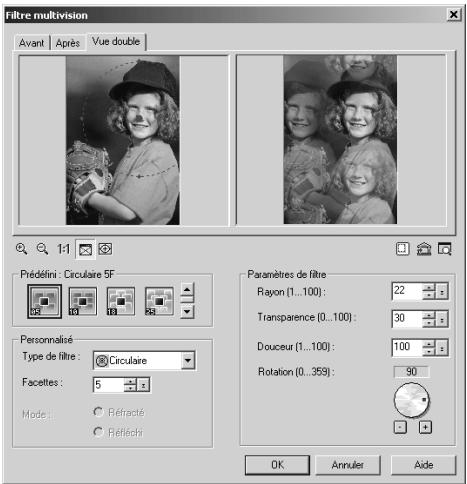Image resolution: width=467 pixels, height=484 pixels.
Task: Click the Rotation value box showing 90
Action: click(x=412, y=372)
